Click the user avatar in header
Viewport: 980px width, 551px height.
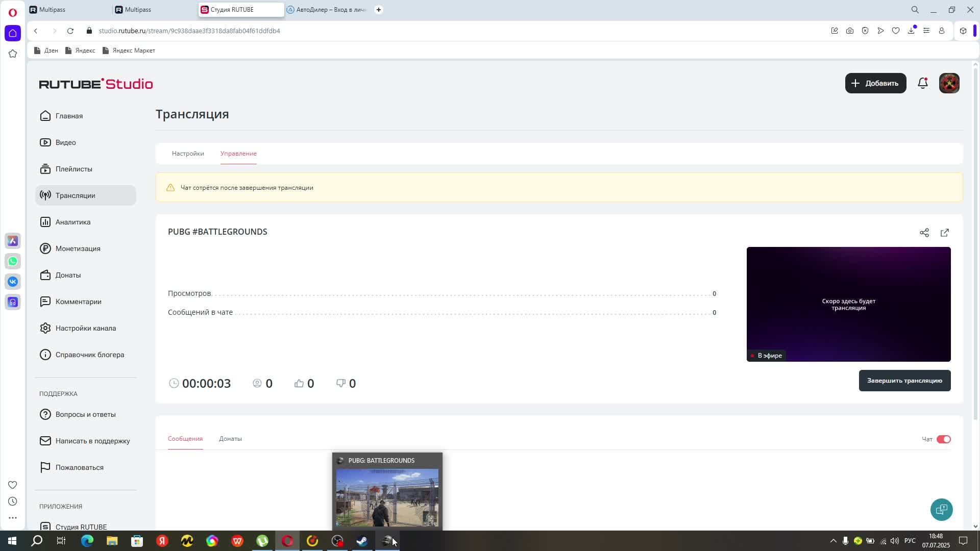click(949, 83)
